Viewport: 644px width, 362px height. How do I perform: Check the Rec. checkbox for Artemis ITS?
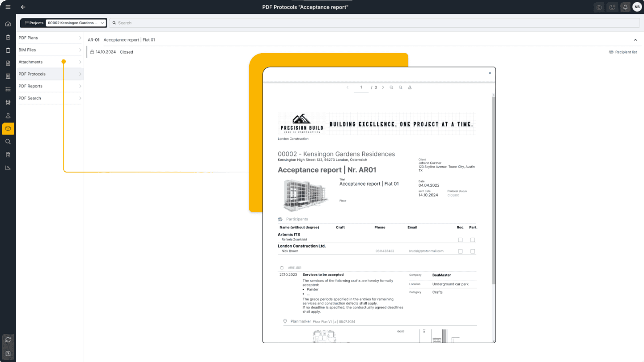click(460, 240)
